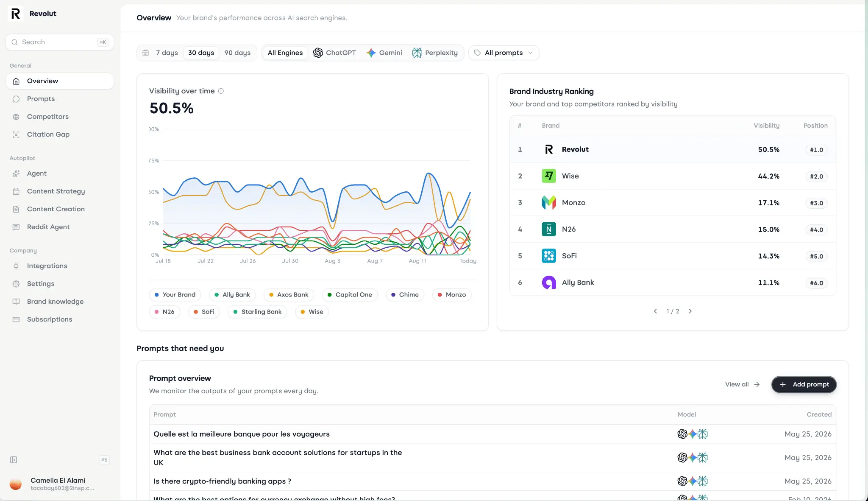The height and width of the screenshot is (501, 868).
Task: Toggle Ally Bank series in chart legend
Action: (232, 295)
